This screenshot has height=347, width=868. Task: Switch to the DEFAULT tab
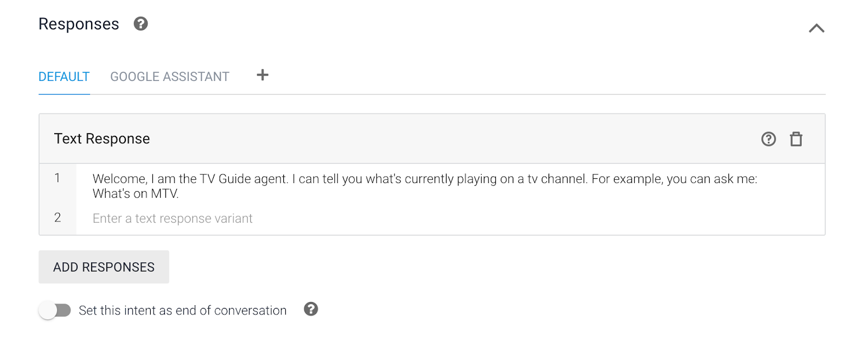[64, 77]
